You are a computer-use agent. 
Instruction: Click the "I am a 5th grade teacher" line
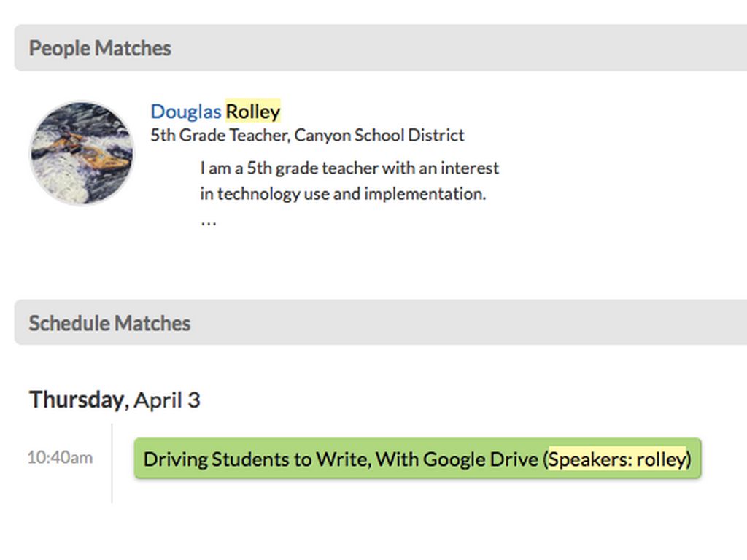click(x=349, y=168)
